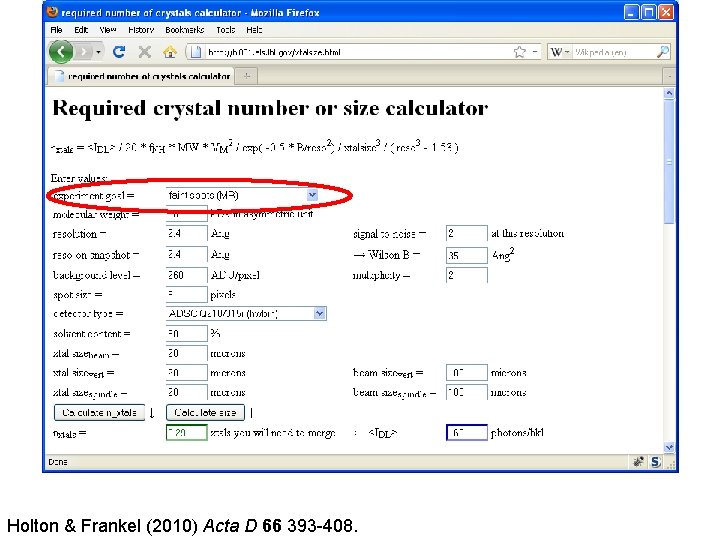Click the S add-on icon in status bar
Screen dimensions: 720x540
tap(656, 462)
